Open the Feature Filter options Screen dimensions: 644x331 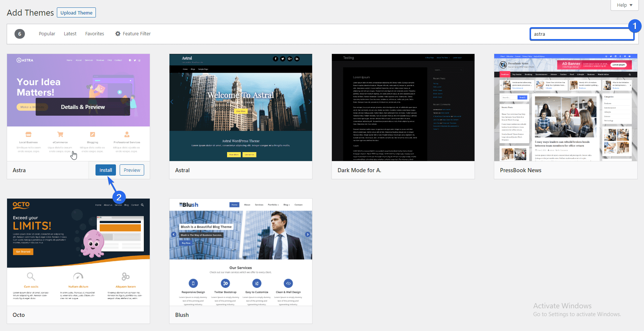(x=133, y=34)
